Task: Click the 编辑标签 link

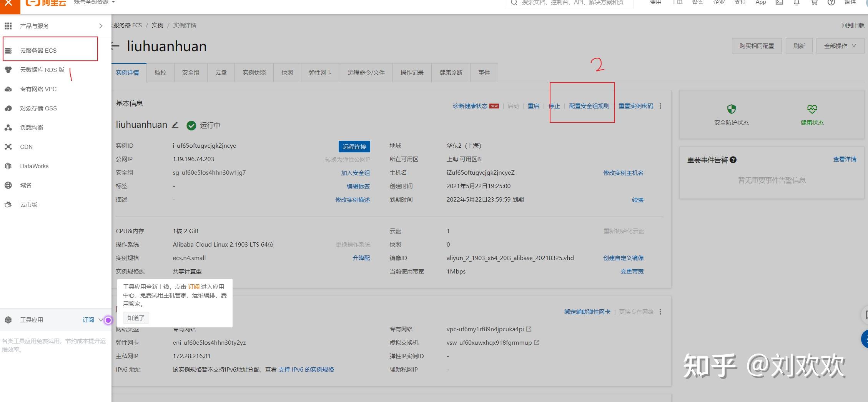Action: coord(358,186)
